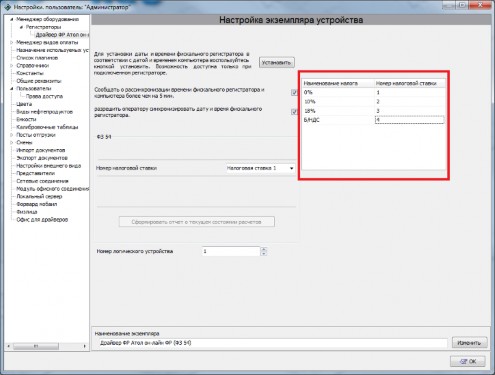Open Цвета in the tree
This screenshot has width=495, height=375.
tap(24, 104)
